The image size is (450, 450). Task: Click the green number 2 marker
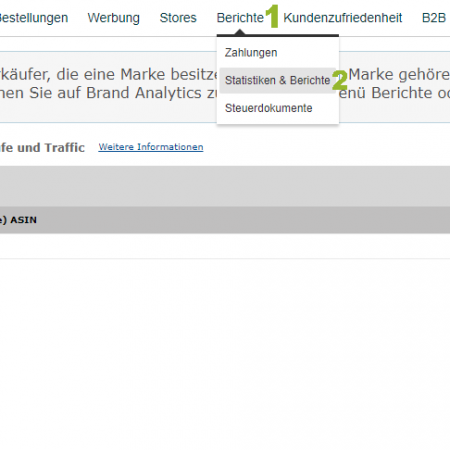[x=340, y=80]
